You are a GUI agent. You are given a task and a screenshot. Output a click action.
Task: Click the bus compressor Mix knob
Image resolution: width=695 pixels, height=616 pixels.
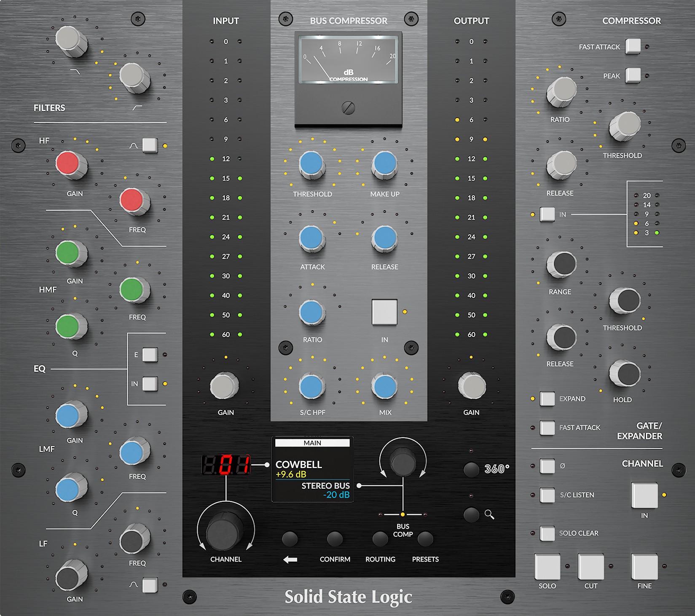385,386
